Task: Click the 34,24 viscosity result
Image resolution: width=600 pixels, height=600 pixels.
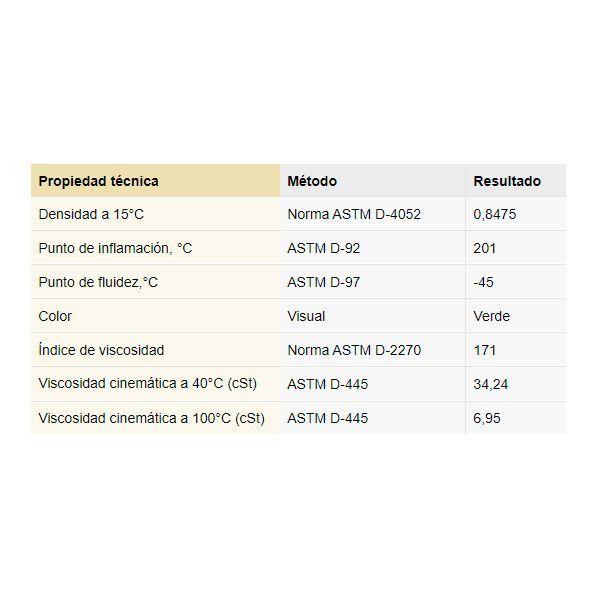Action: (x=491, y=384)
